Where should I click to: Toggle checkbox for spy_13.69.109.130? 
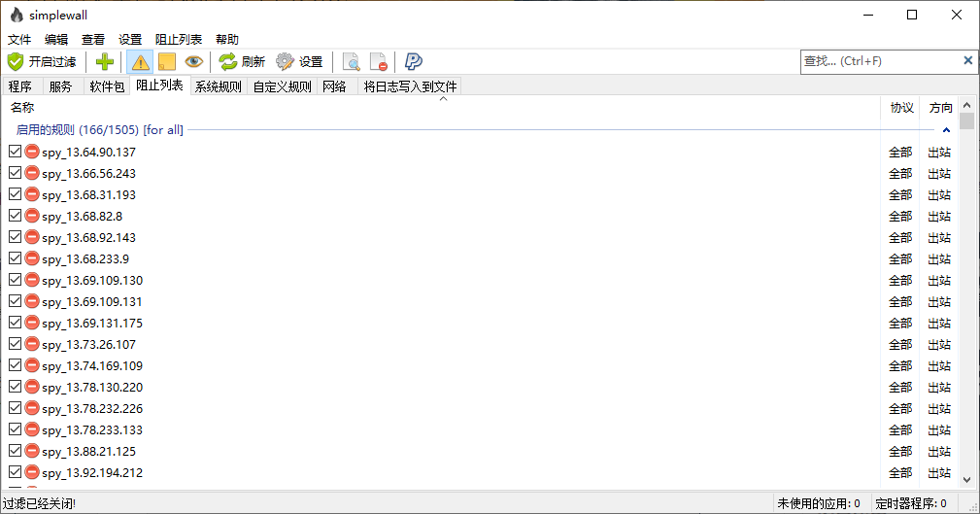tap(15, 280)
